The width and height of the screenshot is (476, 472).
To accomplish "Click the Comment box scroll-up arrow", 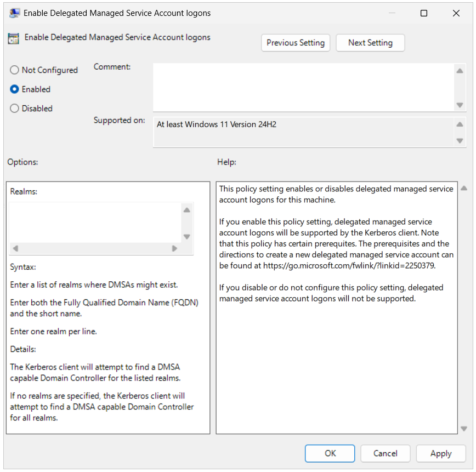I will click(460, 70).
